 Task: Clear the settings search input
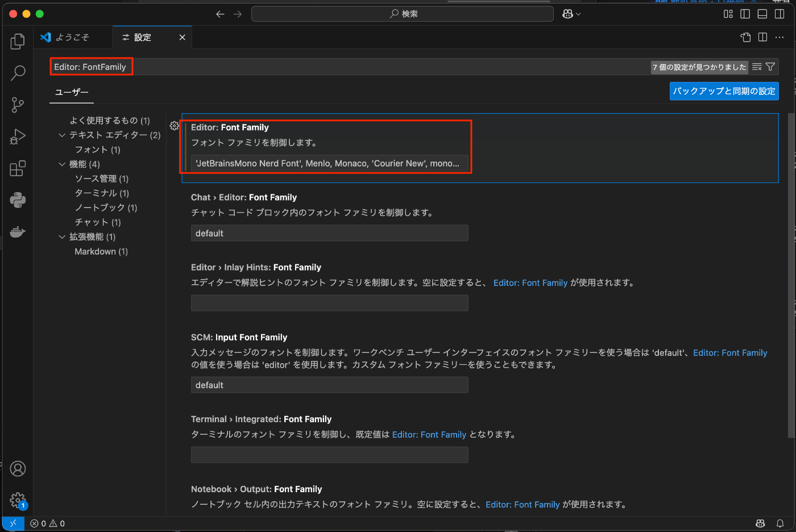757,67
